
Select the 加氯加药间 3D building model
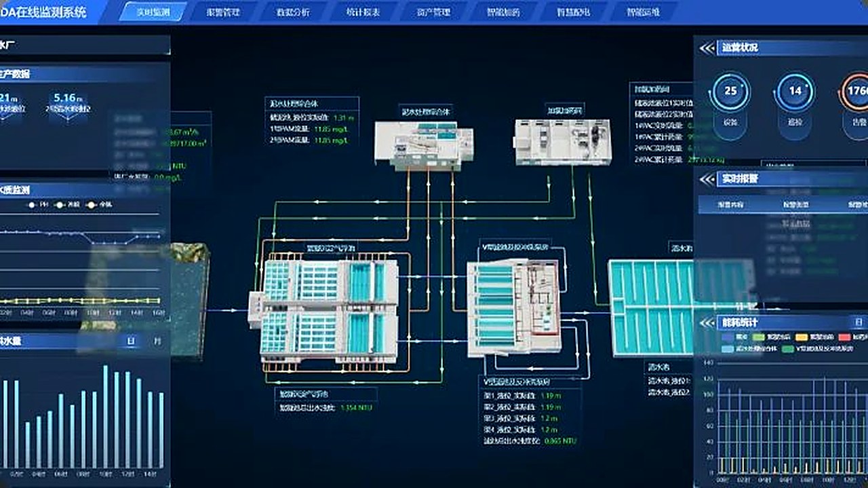click(564, 141)
